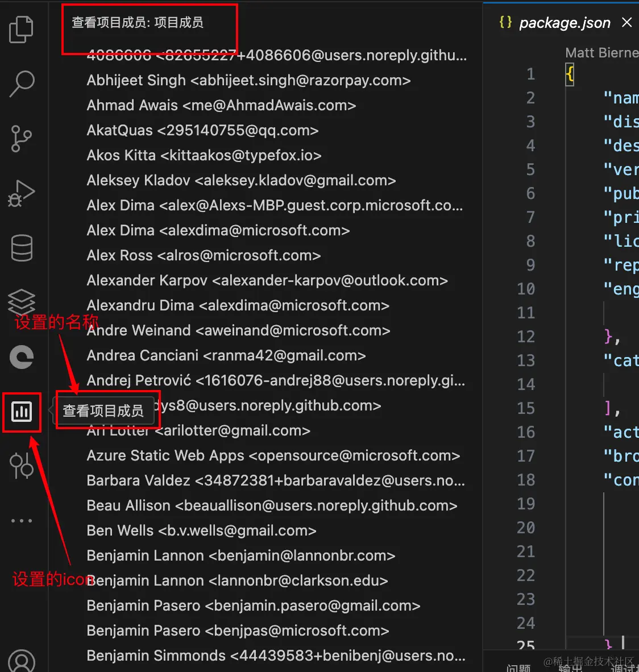Select member Andre Weinand
This screenshot has width=639, height=672.
(238, 330)
